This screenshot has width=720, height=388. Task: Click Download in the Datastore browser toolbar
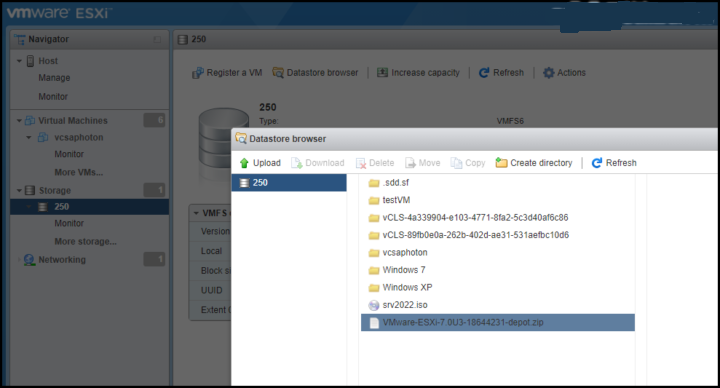(x=318, y=163)
